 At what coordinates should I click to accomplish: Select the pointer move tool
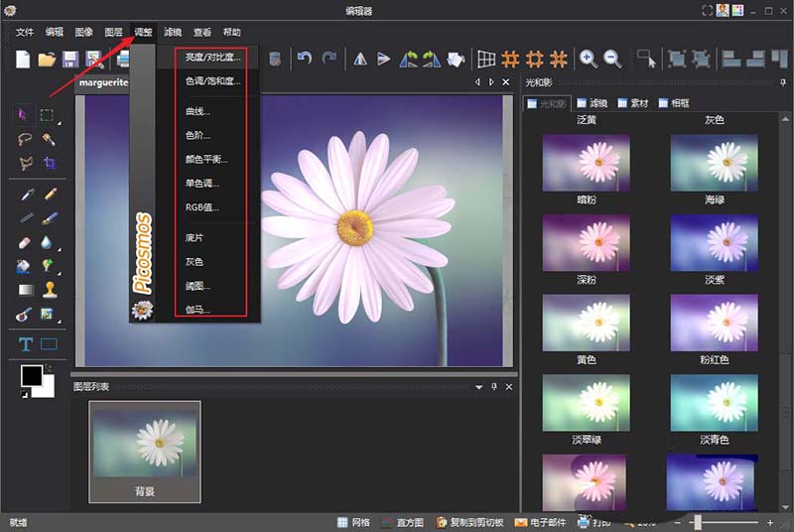(22, 115)
